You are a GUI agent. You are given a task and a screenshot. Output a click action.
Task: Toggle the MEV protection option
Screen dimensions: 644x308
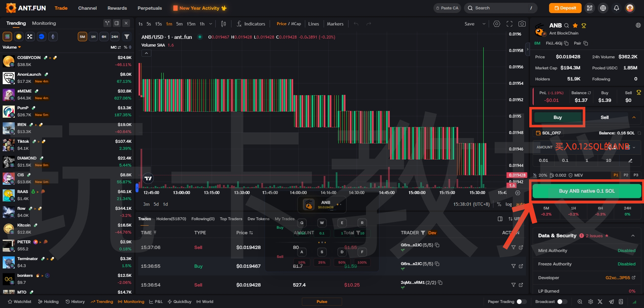[576, 175]
